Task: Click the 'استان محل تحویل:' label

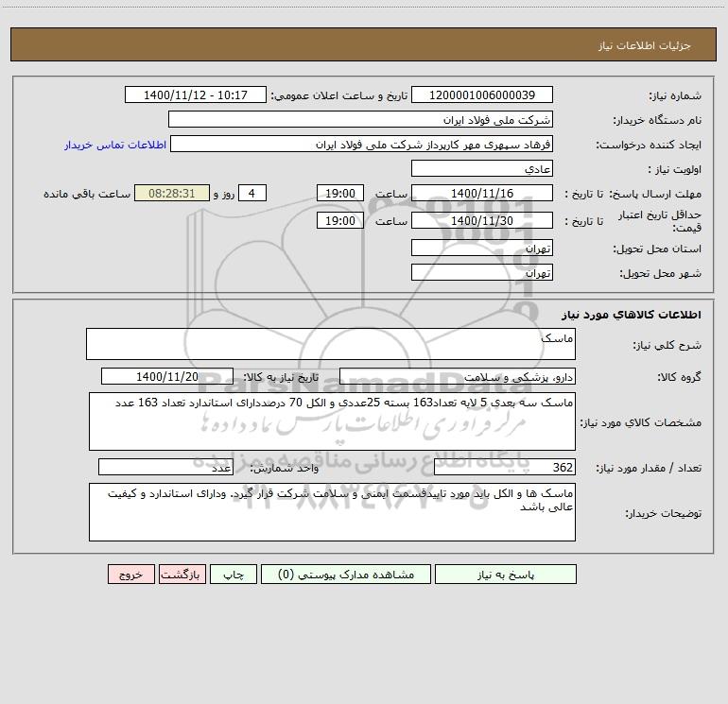Action: pos(657,249)
